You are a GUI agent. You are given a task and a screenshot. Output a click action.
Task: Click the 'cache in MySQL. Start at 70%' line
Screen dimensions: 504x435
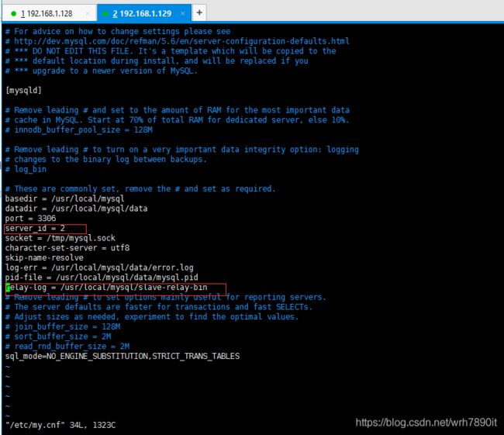(x=177, y=120)
